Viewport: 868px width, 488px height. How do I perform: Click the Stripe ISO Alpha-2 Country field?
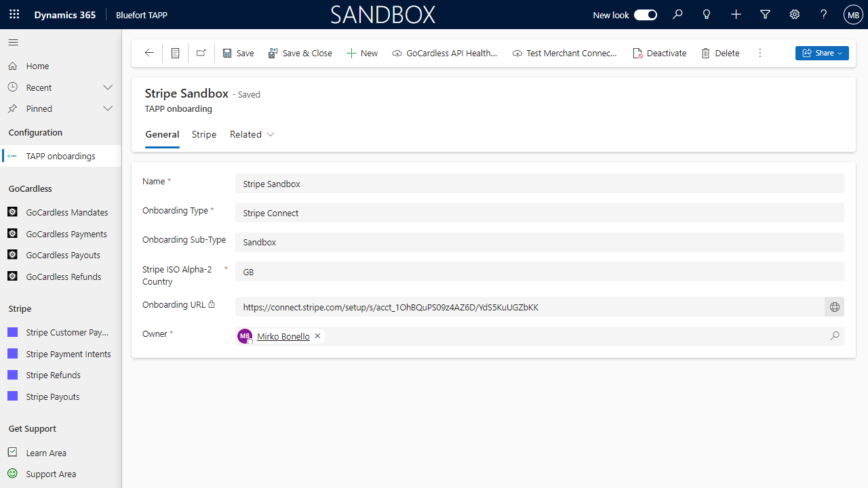539,272
